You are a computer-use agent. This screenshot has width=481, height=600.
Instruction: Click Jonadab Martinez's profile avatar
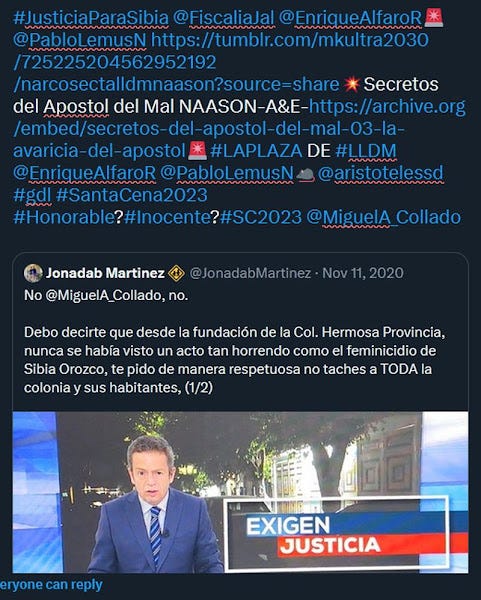(33, 273)
